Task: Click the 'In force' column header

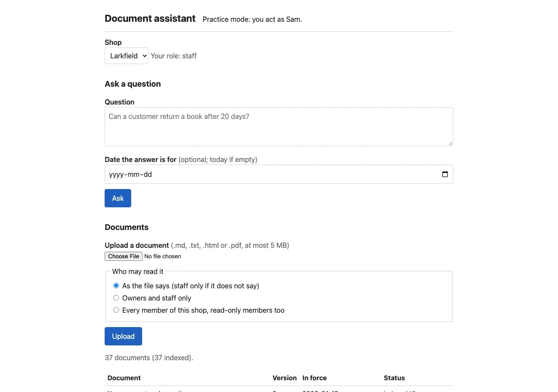Action: [x=315, y=378]
